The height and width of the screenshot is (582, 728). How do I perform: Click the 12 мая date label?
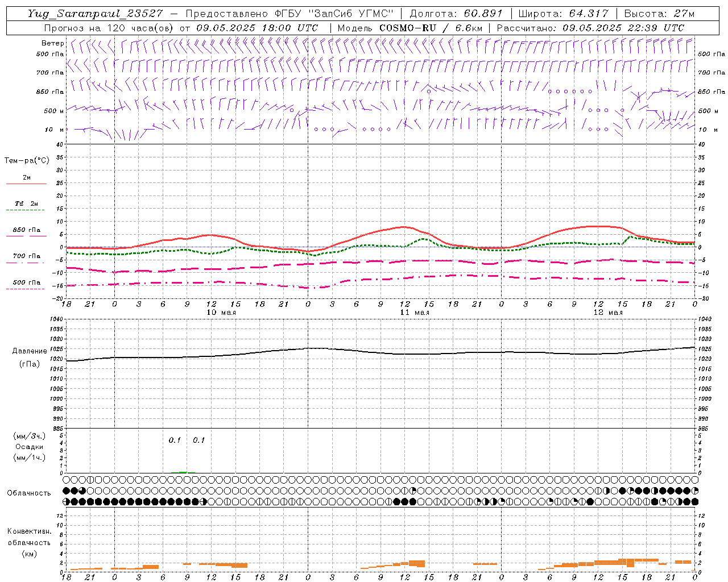608,313
